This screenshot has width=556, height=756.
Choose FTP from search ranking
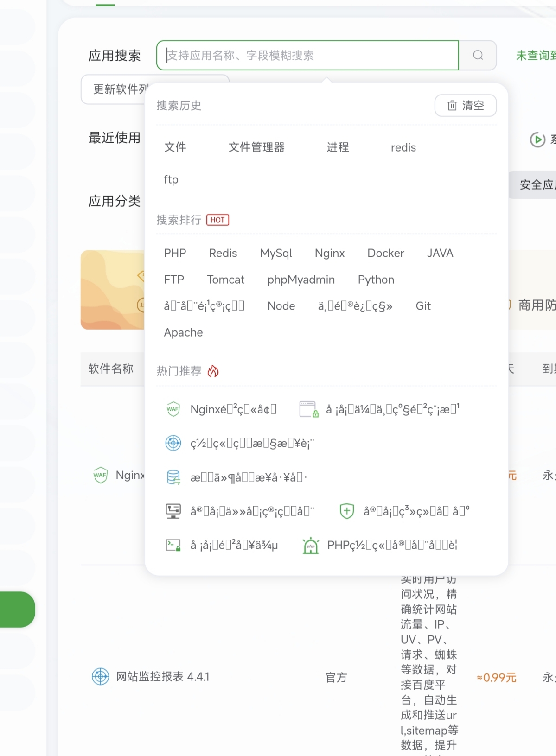[x=174, y=280]
